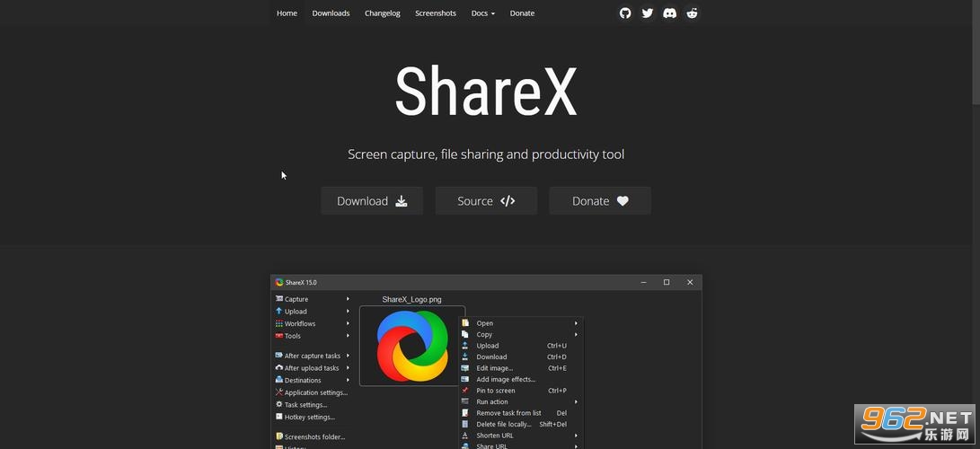Open the Reddit community icon
This screenshot has width=980, height=449.
692,13
